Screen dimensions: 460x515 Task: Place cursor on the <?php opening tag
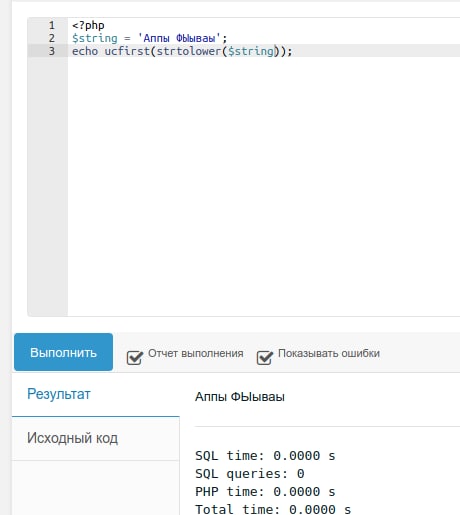click(x=88, y=25)
